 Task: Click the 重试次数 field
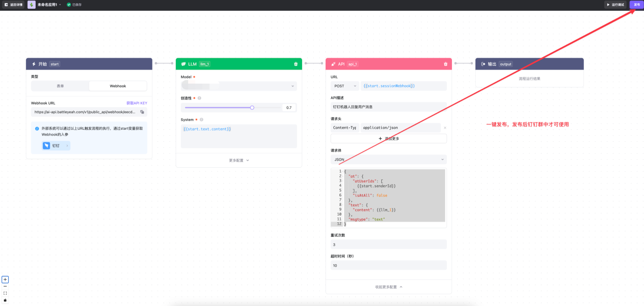pos(389,245)
